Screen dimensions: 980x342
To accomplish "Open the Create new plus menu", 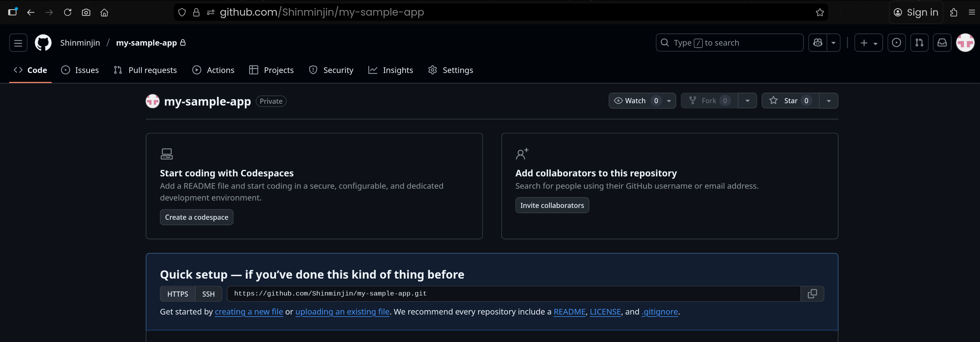I will (869, 43).
